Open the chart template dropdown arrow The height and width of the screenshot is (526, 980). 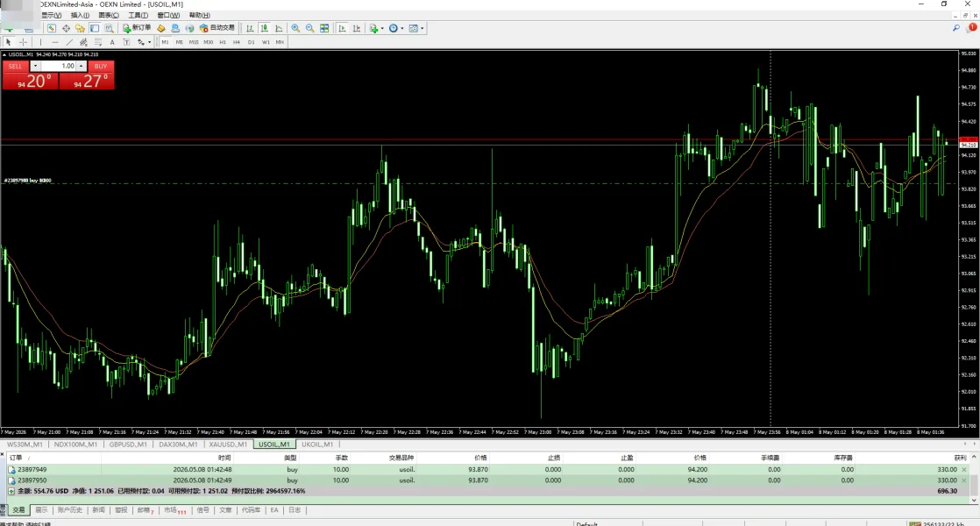(423, 28)
